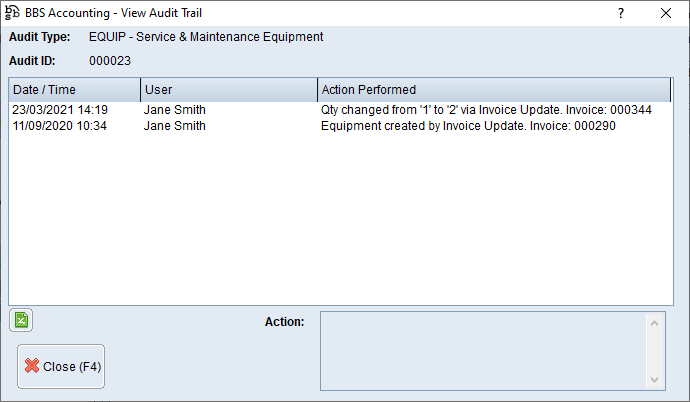The height and width of the screenshot is (402, 690).
Task: Sort by the Date / Time column header
Action: pos(74,90)
